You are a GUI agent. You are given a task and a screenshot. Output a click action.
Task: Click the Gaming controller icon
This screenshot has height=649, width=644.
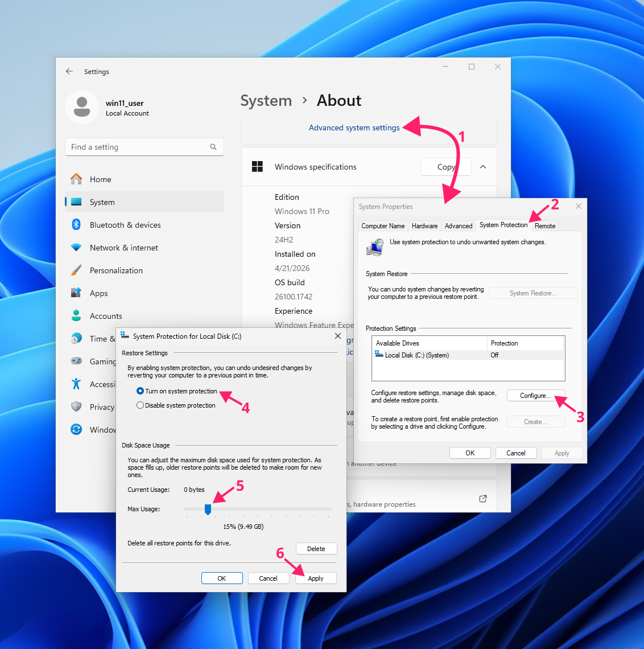click(76, 361)
